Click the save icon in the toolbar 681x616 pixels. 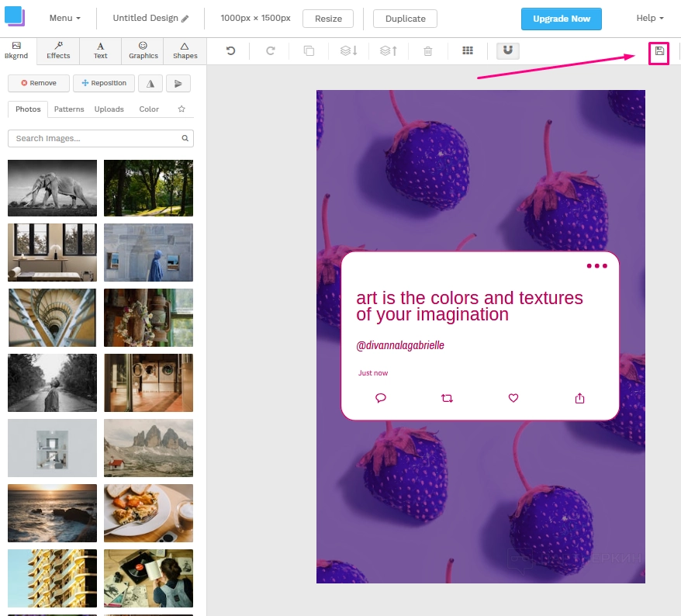pos(659,51)
